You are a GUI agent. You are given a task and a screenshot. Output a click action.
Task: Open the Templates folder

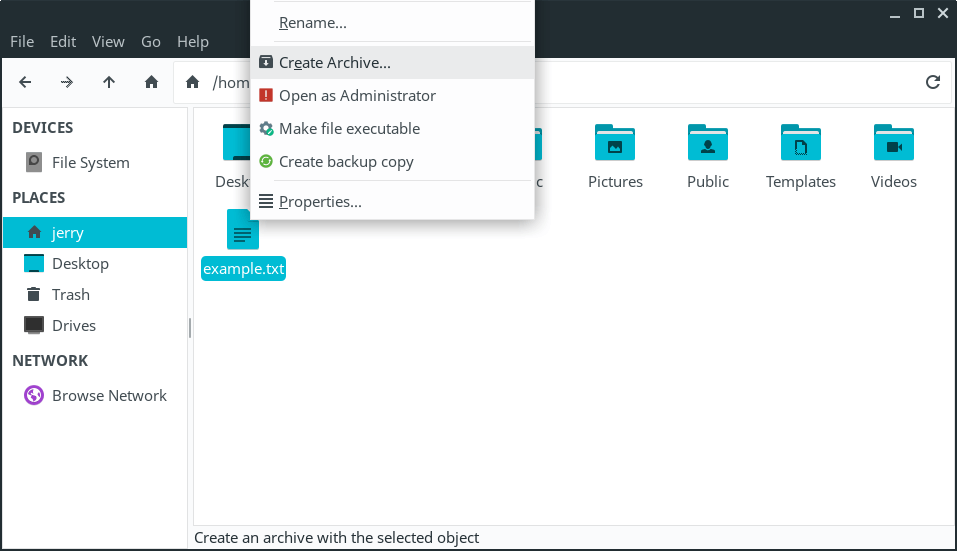[x=800, y=156]
